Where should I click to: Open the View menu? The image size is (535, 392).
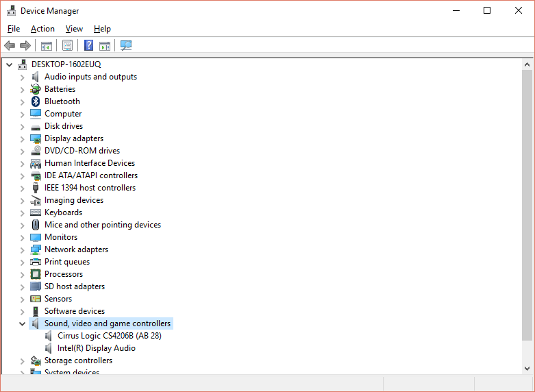[74, 29]
